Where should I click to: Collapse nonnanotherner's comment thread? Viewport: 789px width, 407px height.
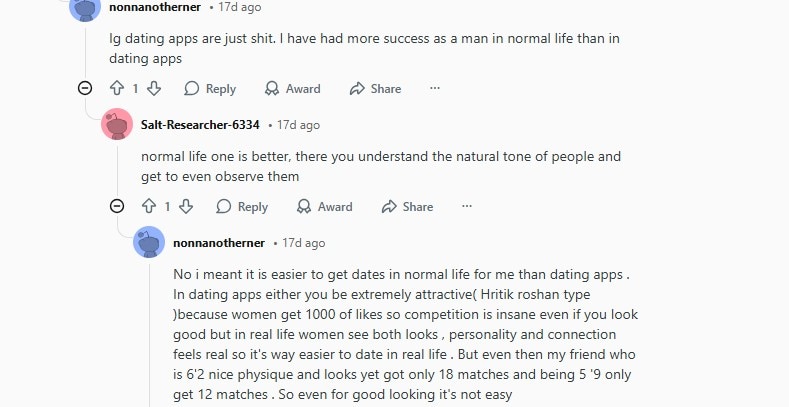[85, 89]
